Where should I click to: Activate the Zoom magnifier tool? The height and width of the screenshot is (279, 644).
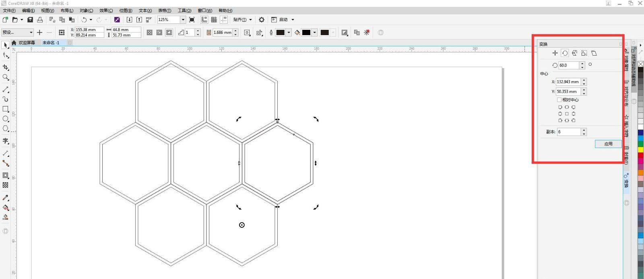pos(6,77)
